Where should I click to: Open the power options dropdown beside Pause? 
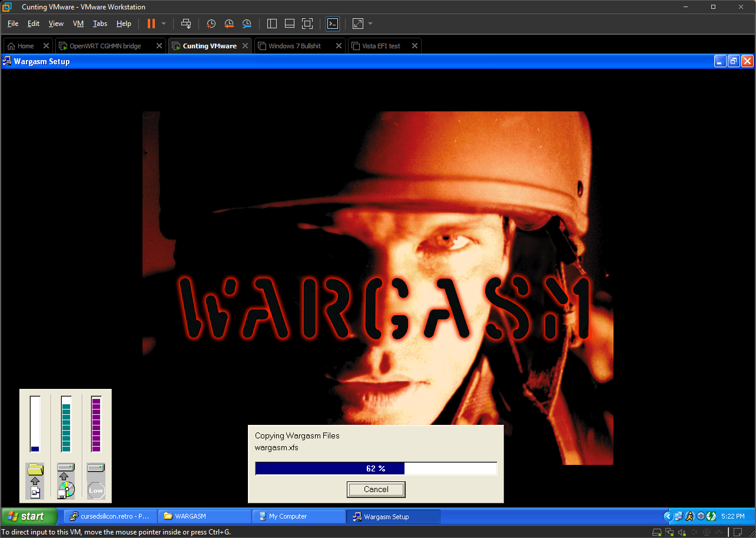[x=164, y=24]
